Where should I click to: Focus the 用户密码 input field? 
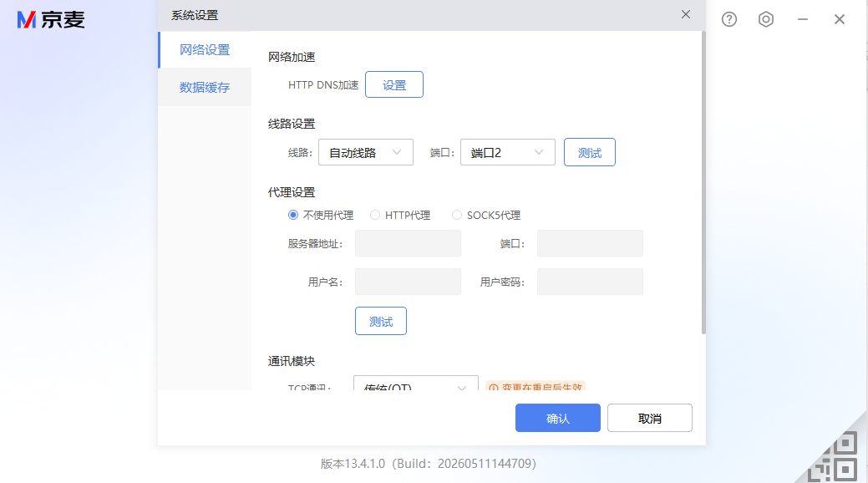point(590,282)
